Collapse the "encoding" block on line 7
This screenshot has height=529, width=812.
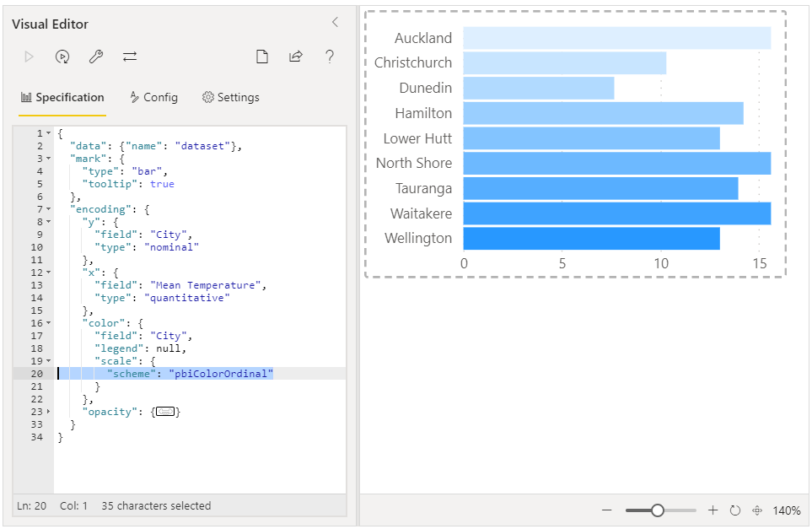(49, 209)
